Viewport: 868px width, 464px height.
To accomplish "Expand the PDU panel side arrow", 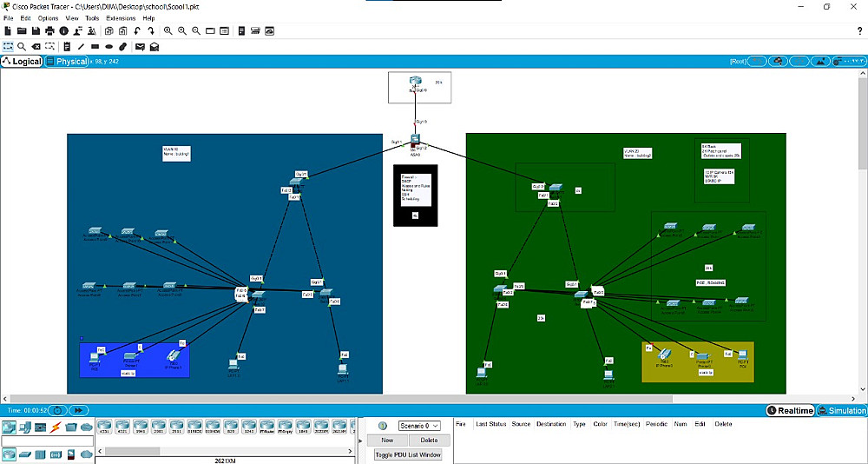I will pyautogui.click(x=361, y=441).
